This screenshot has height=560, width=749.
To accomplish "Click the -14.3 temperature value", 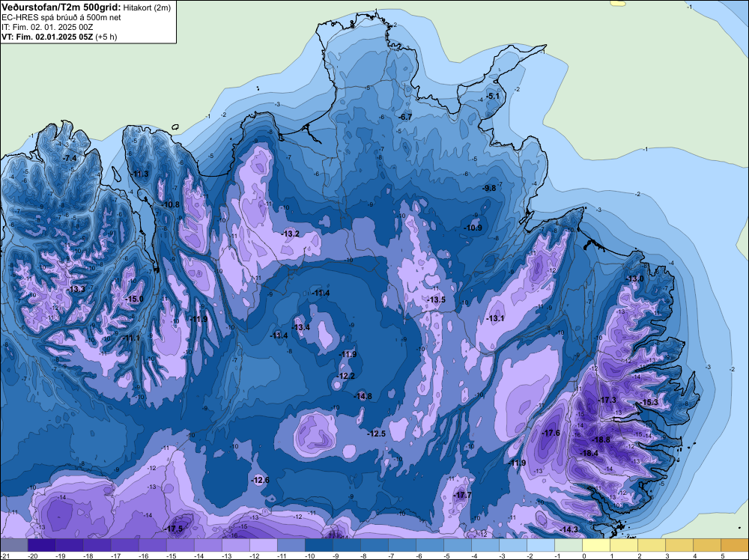I will [x=568, y=529].
